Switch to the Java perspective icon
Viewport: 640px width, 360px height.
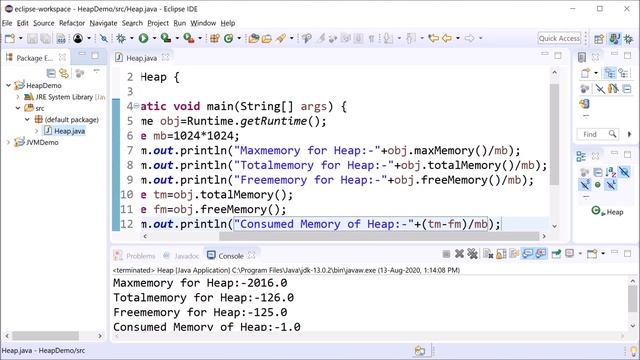pos(614,39)
